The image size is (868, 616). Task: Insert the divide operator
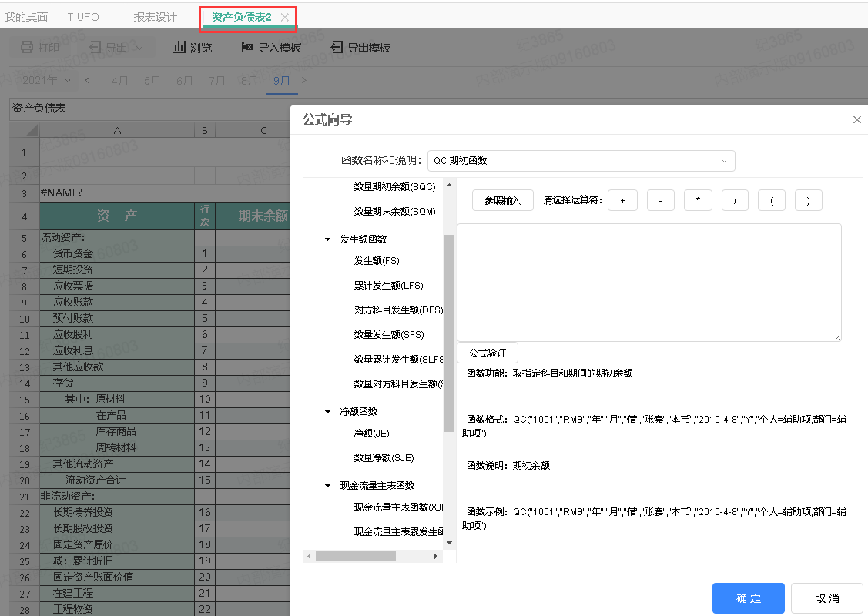click(x=735, y=200)
